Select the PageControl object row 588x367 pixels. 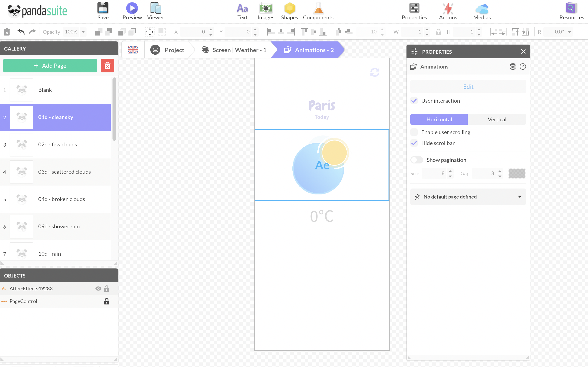pyautogui.click(x=59, y=301)
